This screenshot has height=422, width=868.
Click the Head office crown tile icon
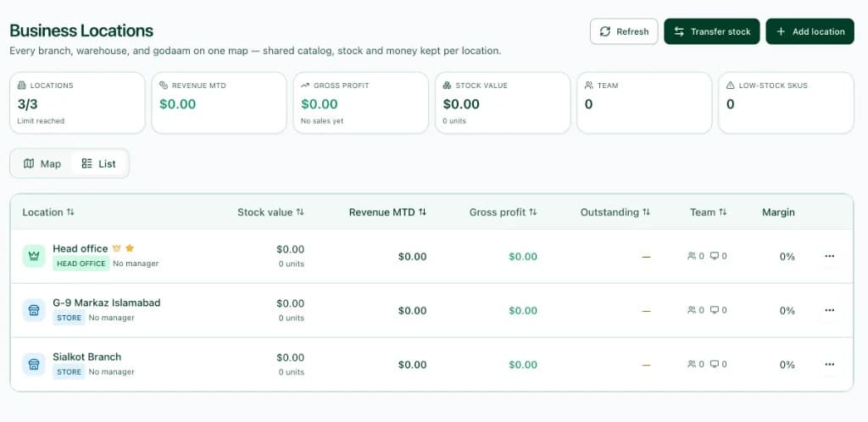[x=34, y=256]
